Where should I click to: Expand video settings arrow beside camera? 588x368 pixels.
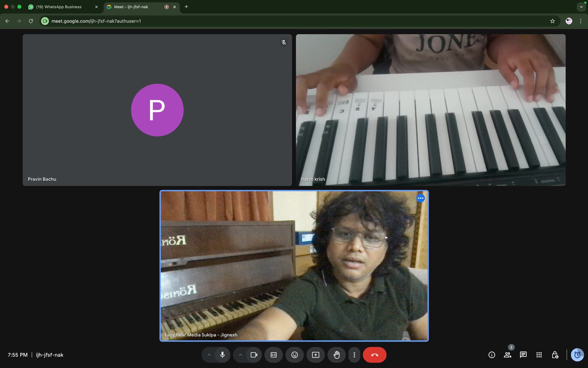pyautogui.click(x=240, y=355)
